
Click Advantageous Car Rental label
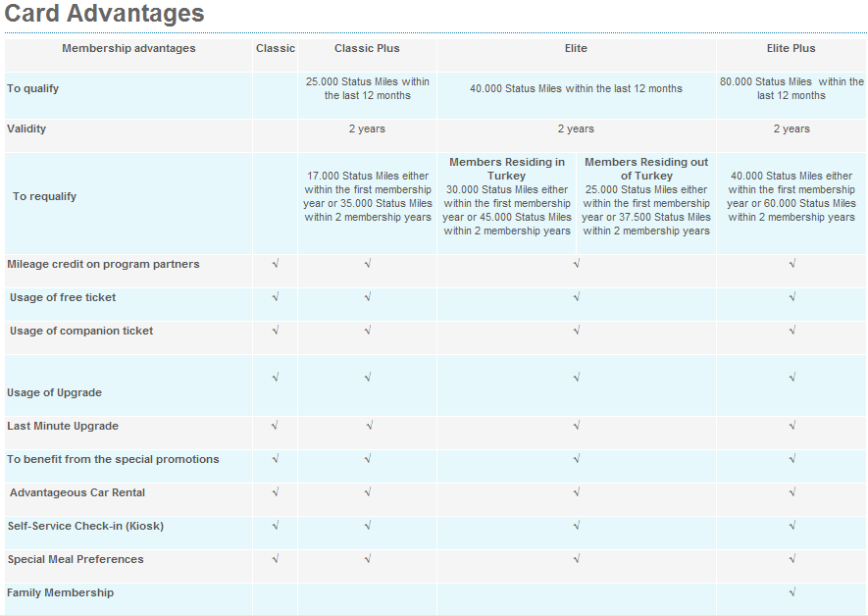pyautogui.click(x=77, y=492)
